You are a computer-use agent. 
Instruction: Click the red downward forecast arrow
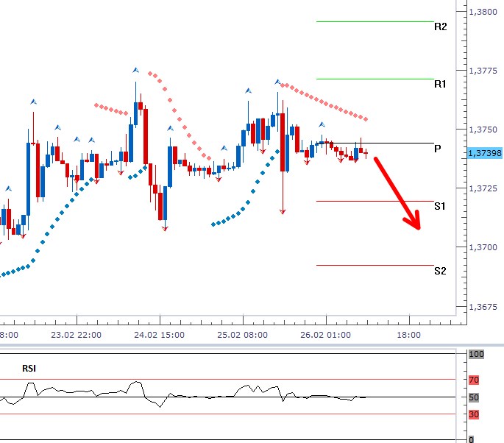397,194
